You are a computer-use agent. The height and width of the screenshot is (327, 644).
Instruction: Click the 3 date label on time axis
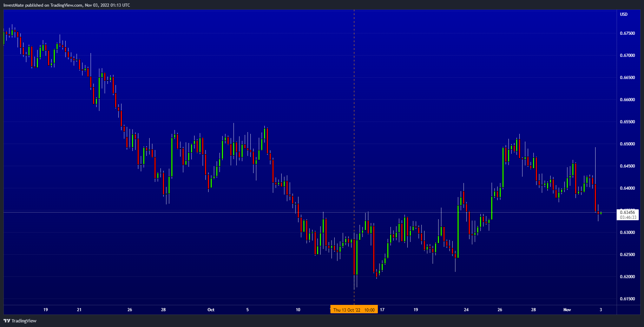pos(601,310)
